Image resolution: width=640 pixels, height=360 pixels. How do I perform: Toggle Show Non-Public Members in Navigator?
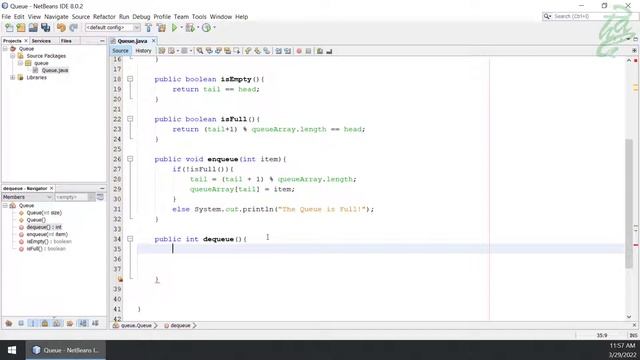coord(45,324)
